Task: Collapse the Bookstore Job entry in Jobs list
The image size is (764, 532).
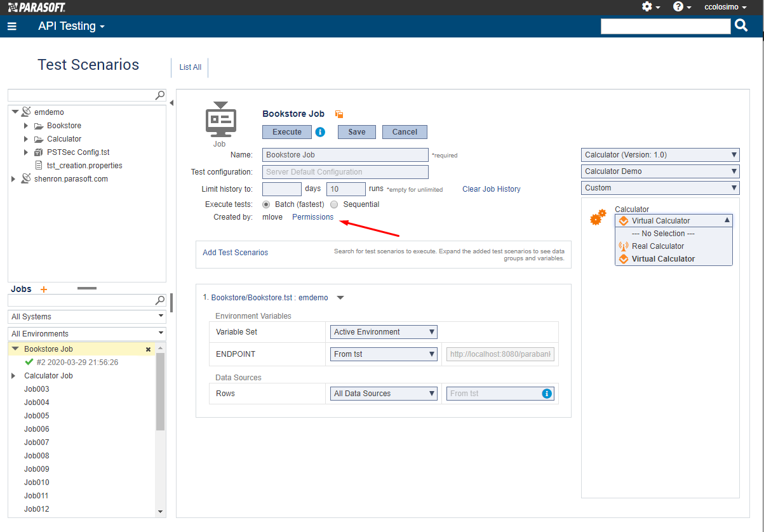Action: pos(15,349)
